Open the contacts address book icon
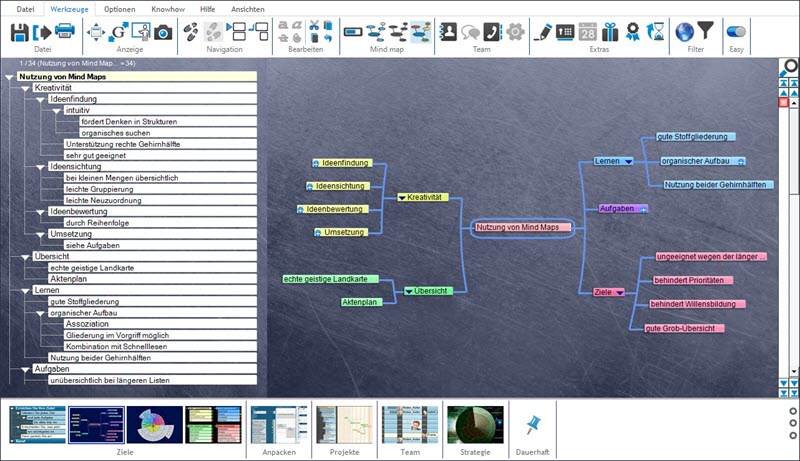800x461 pixels. [x=448, y=32]
